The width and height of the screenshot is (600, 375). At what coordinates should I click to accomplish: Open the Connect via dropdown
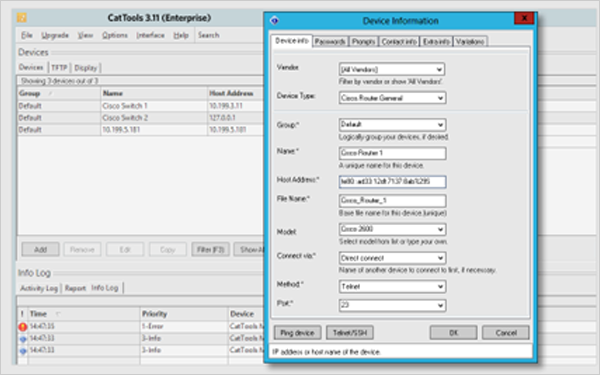[440, 258]
